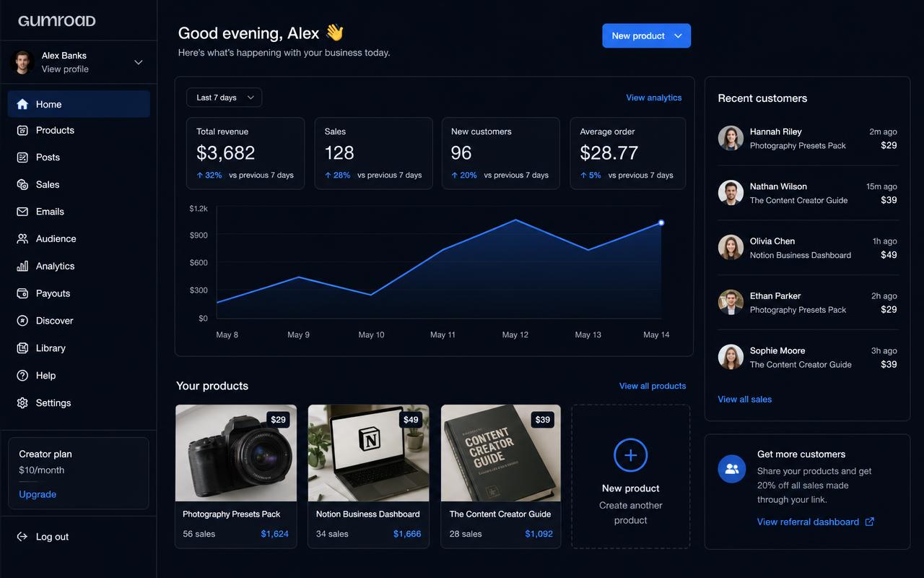Click the Average order $28.77 card
Viewport: 924px width, 578px height.
pos(628,154)
